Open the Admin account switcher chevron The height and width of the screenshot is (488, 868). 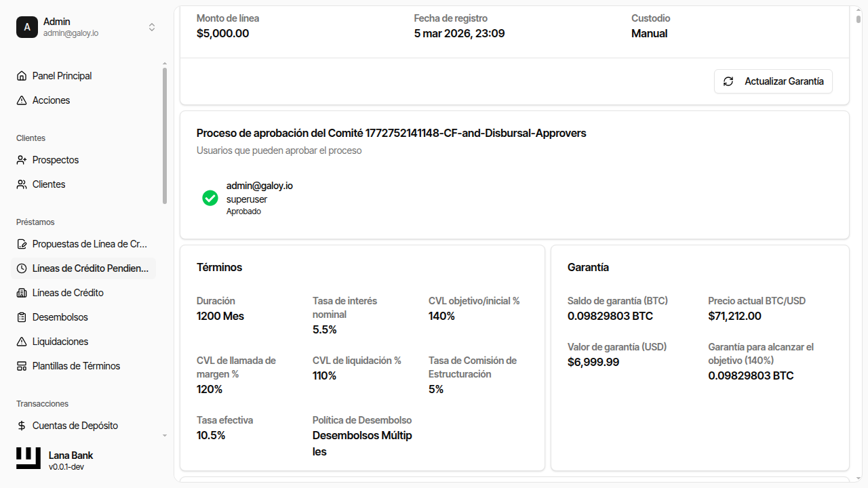(152, 27)
